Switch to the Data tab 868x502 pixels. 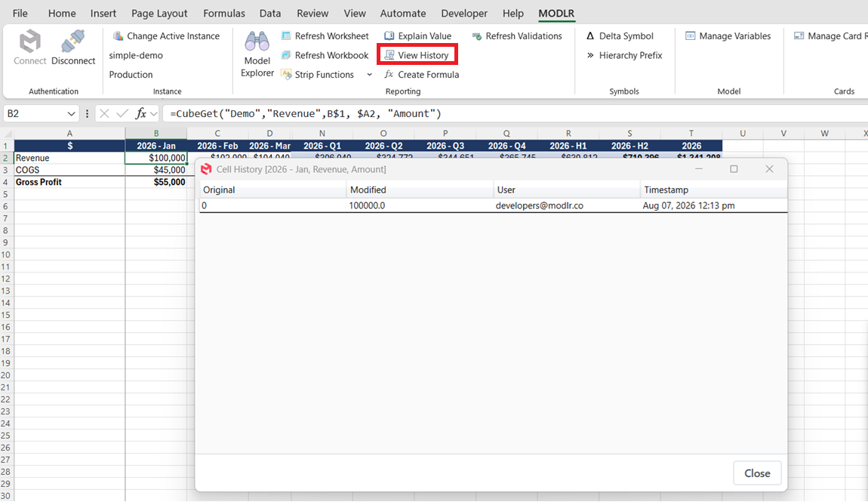270,14
